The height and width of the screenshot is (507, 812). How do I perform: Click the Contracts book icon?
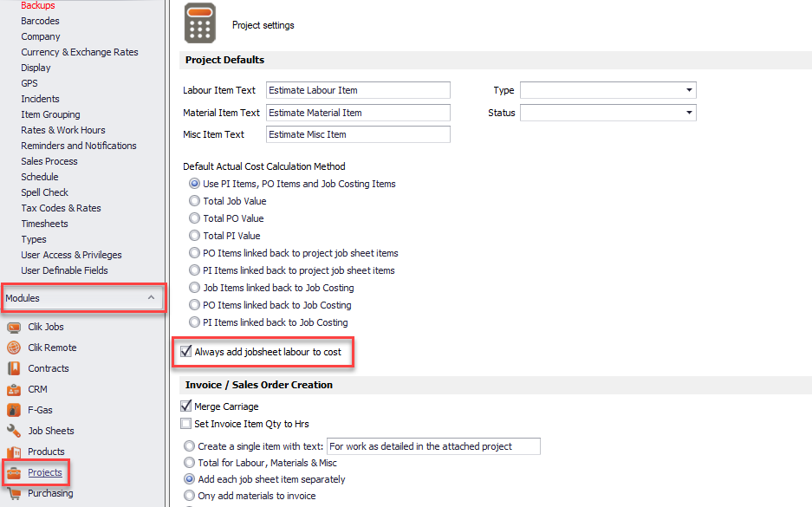coord(14,368)
